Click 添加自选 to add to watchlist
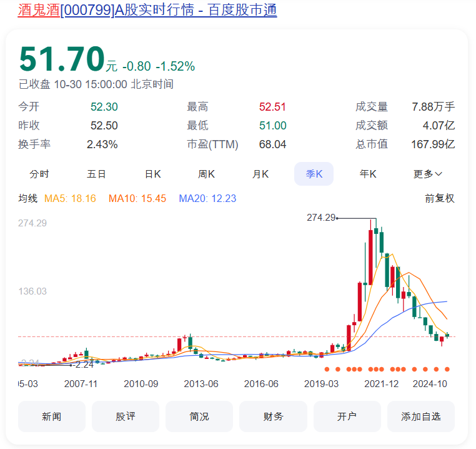 (x=421, y=416)
